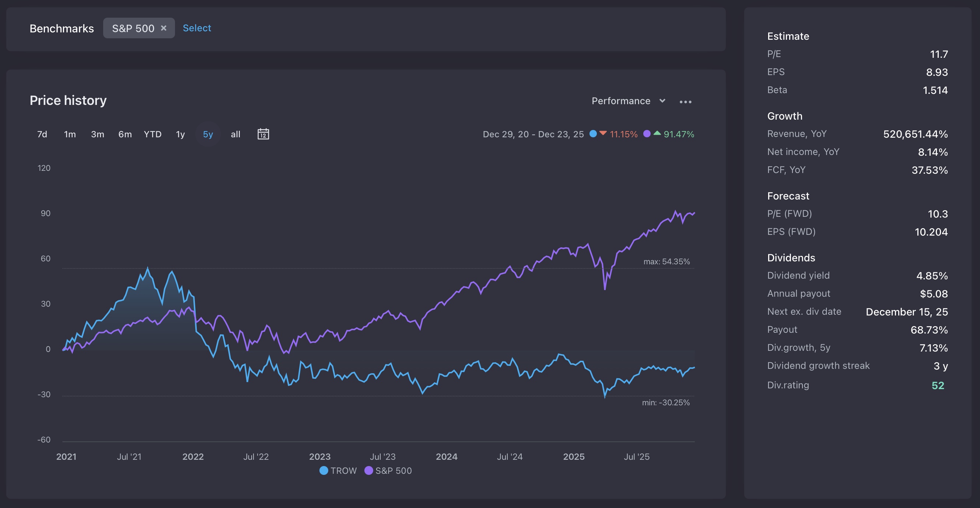
Task: Click the green Div.rating value 52
Action: [938, 385]
